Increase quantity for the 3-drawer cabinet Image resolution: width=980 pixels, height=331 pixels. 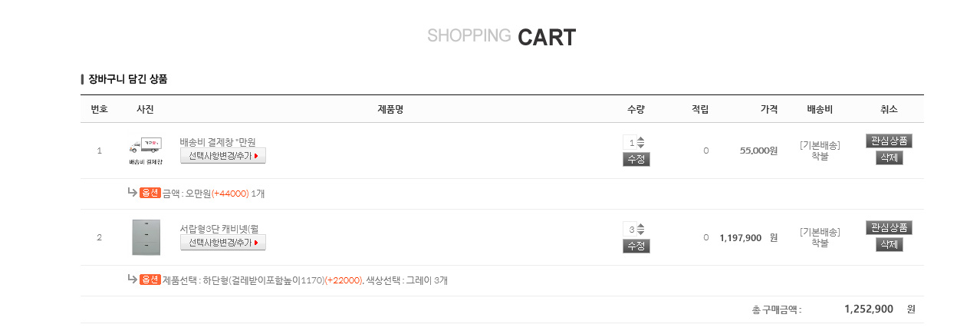tap(641, 226)
